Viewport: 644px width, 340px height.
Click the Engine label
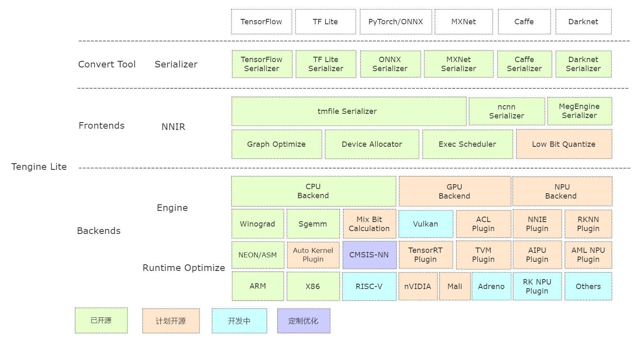172,208
